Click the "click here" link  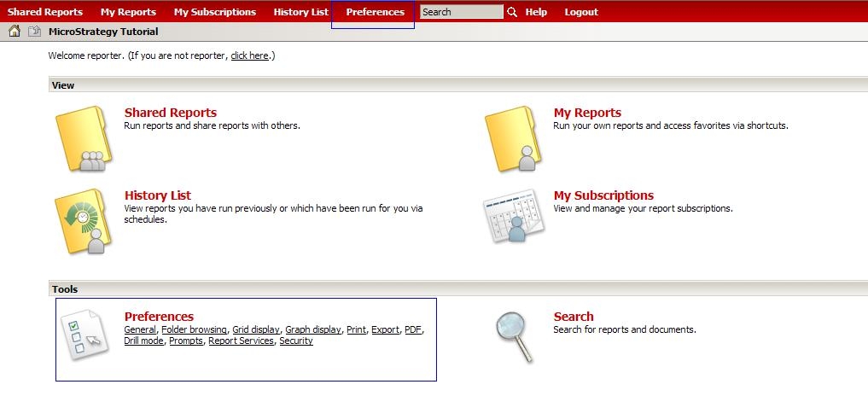point(250,55)
